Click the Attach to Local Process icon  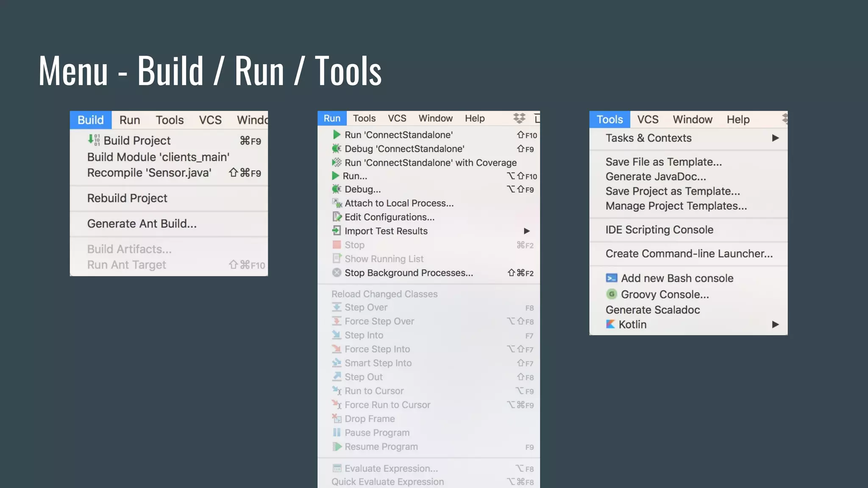337,203
